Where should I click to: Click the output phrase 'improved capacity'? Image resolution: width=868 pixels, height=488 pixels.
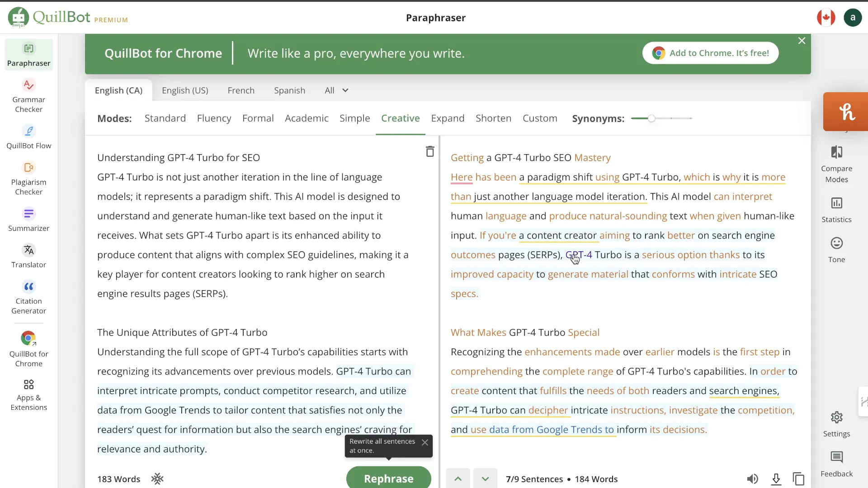[x=492, y=274]
